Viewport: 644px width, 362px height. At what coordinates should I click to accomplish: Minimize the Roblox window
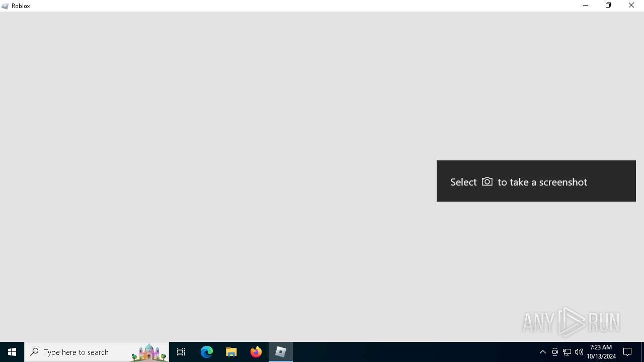tap(586, 6)
